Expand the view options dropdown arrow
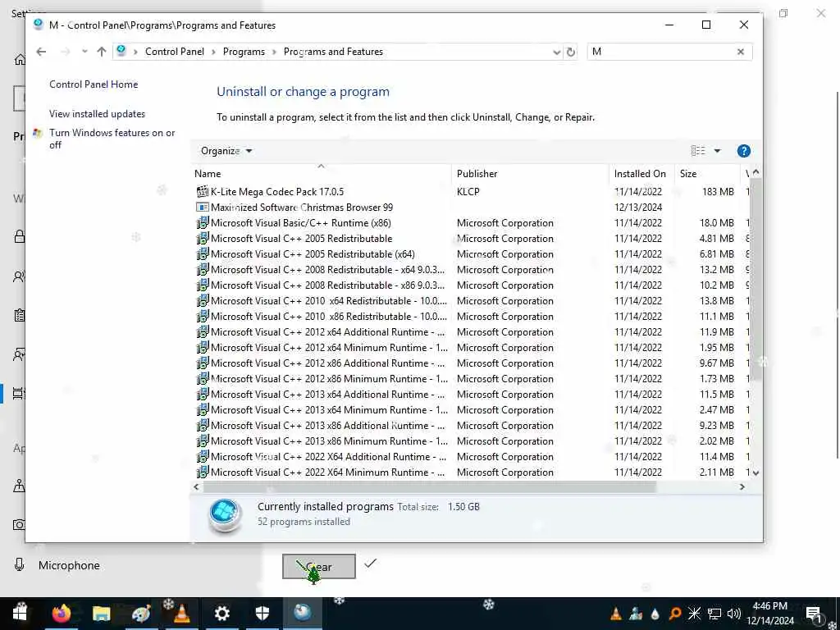The image size is (840, 630). 717,151
